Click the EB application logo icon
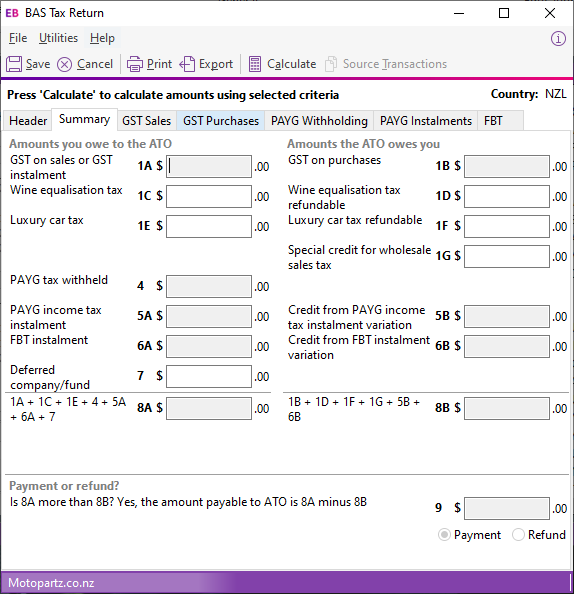574x594 pixels. pyautogui.click(x=12, y=13)
